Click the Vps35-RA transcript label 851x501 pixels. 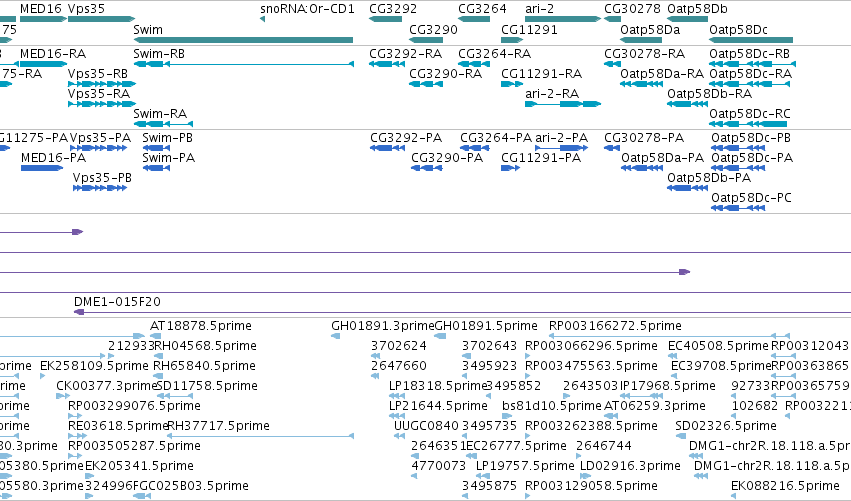99,94
